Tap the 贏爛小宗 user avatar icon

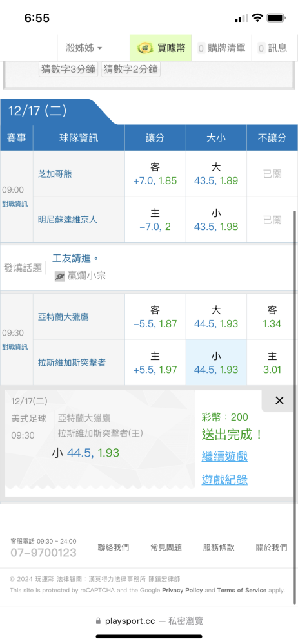pos(60,276)
